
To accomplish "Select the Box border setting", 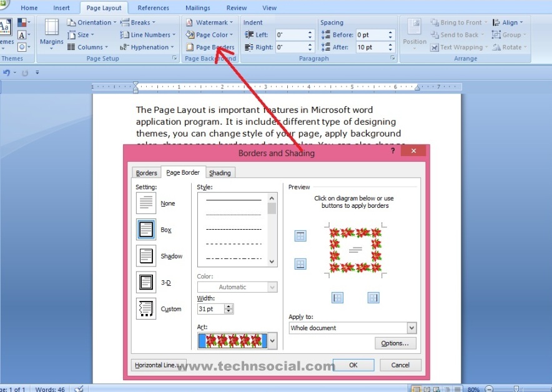I will 148,229.
